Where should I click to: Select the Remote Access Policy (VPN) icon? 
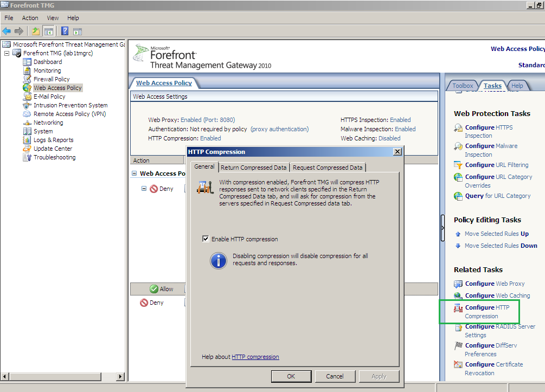(x=27, y=114)
